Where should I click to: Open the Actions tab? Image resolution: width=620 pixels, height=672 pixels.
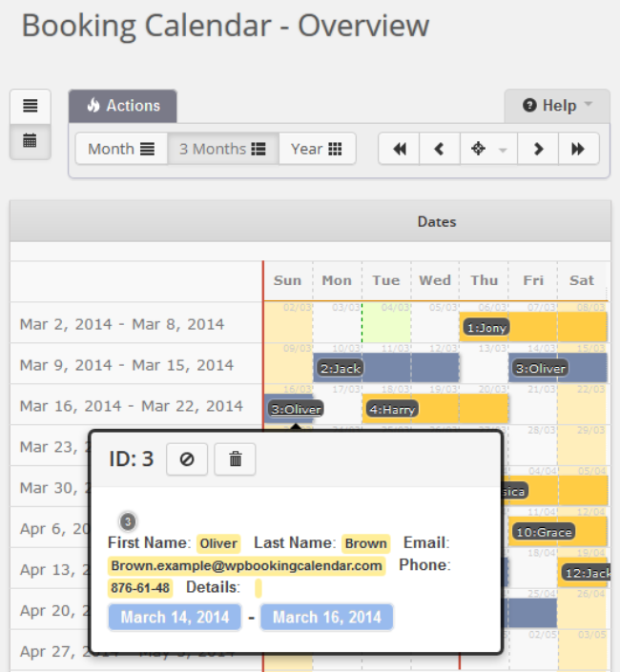(x=123, y=106)
